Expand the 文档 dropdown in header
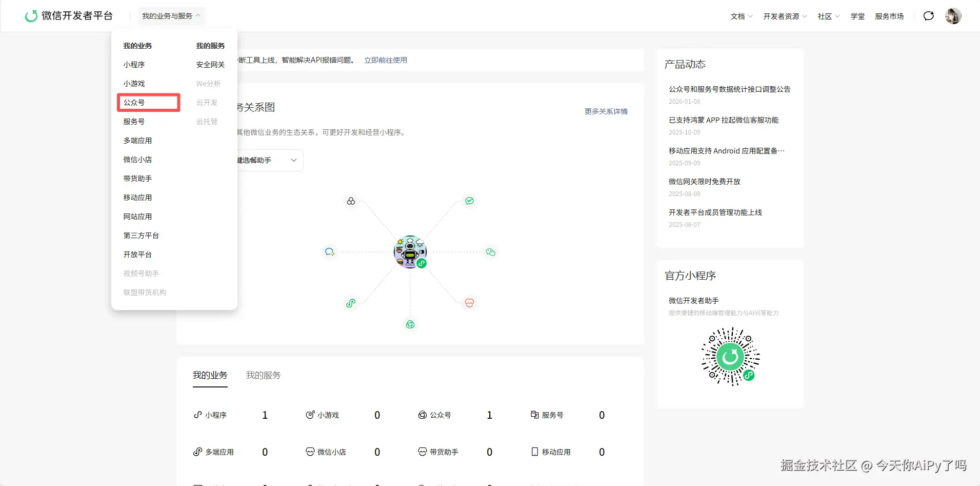The image size is (980, 486). point(741,16)
